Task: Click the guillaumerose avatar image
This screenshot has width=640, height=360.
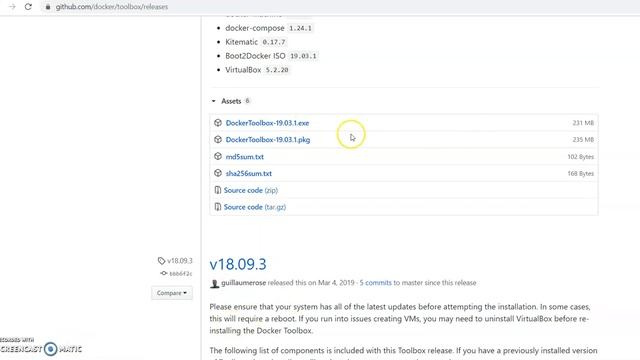Action: 214,283
